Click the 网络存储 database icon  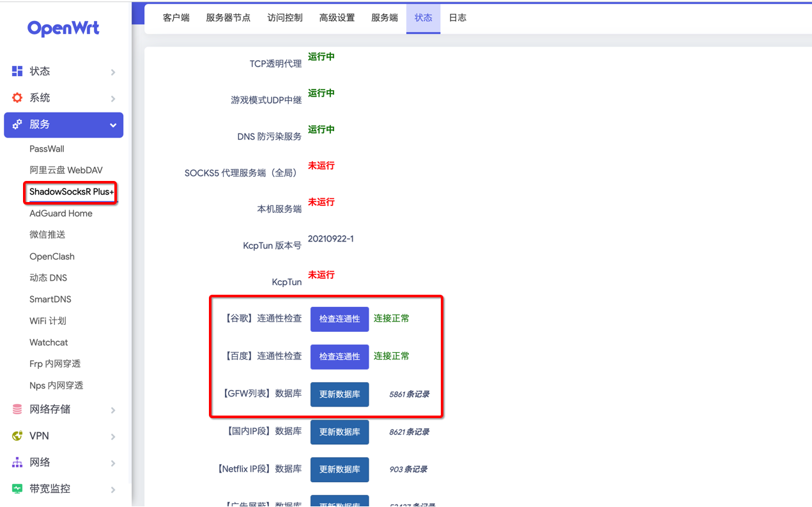point(17,409)
